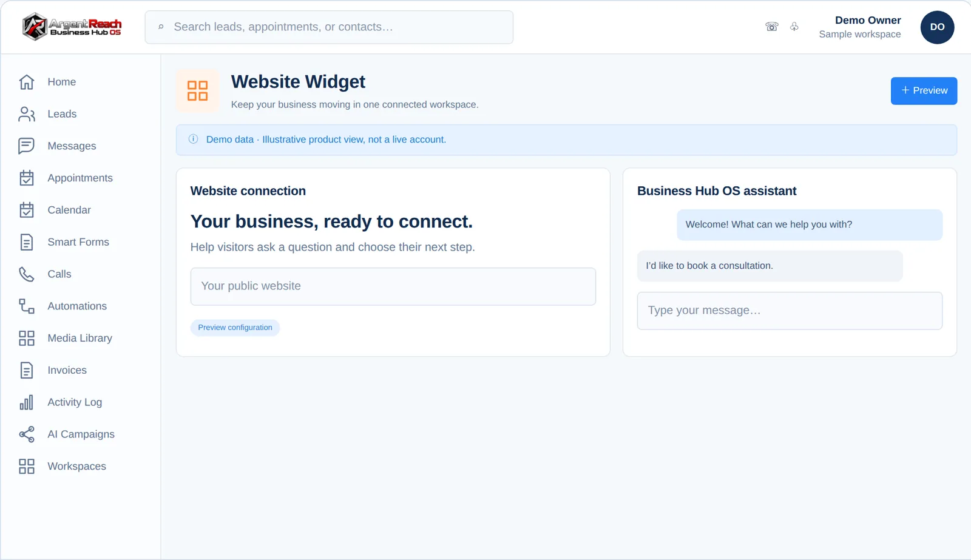971x560 pixels.
Task: Click the DO user avatar
Action: point(937,27)
